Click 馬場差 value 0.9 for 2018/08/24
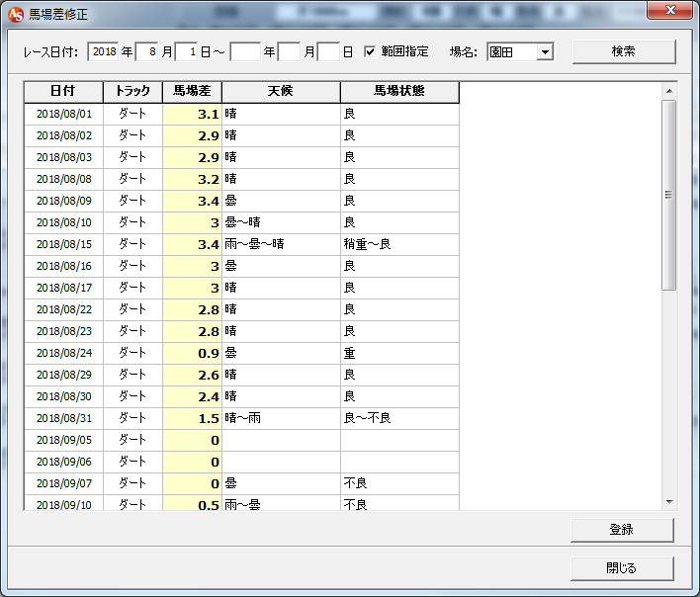Viewport: 700px width, 597px height. click(192, 354)
